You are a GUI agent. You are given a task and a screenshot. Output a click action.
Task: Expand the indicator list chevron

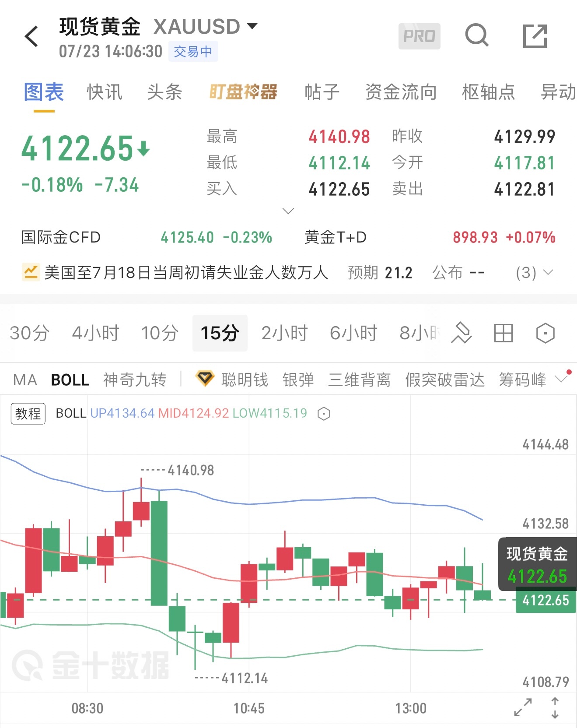point(562,379)
